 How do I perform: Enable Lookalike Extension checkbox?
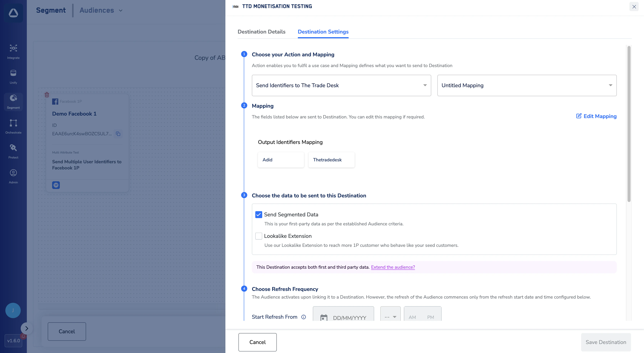(259, 236)
